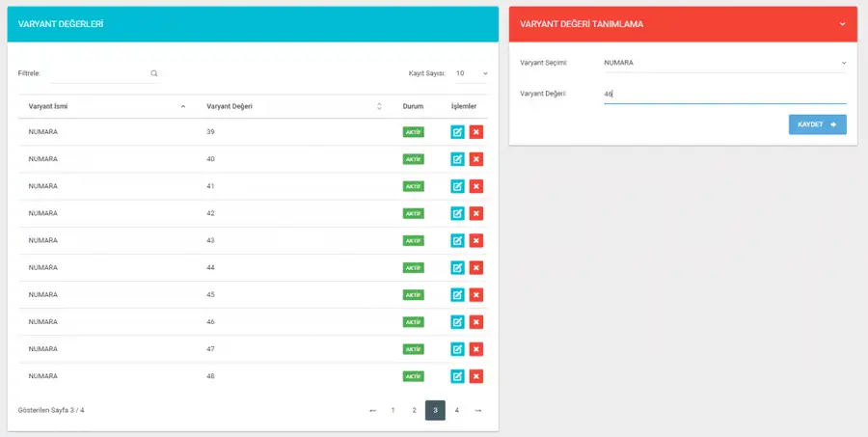The image size is (868, 437).
Task: Go to previous page with left arrow
Action: click(x=372, y=410)
